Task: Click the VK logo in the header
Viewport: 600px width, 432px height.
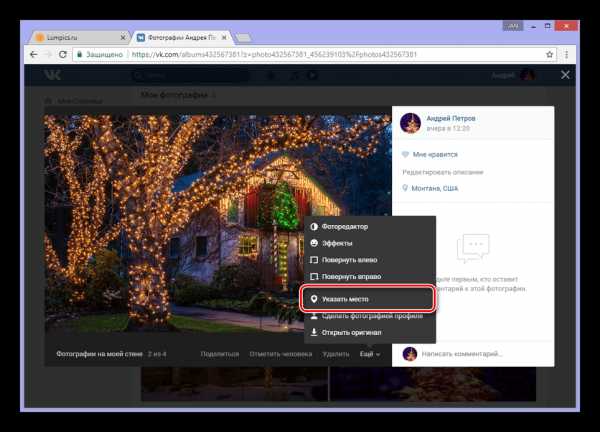Action: (x=52, y=75)
